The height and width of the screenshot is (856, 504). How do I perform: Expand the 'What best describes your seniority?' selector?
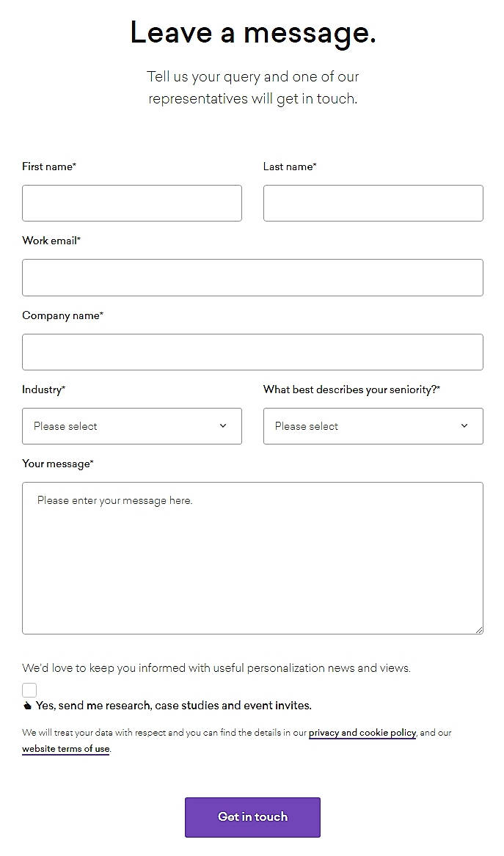coord(373,425)
